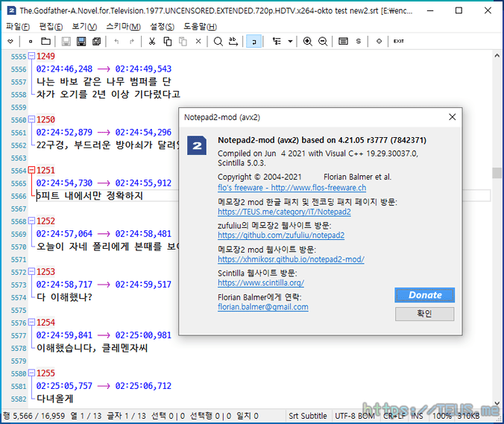Click the small circle icon before EXIT

click(x=379, y=41)
